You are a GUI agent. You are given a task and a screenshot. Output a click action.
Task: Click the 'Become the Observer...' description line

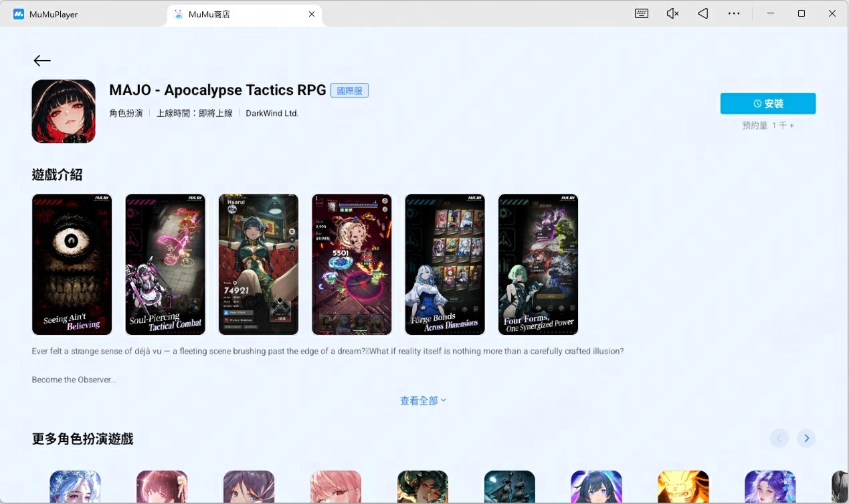(74, 380)
